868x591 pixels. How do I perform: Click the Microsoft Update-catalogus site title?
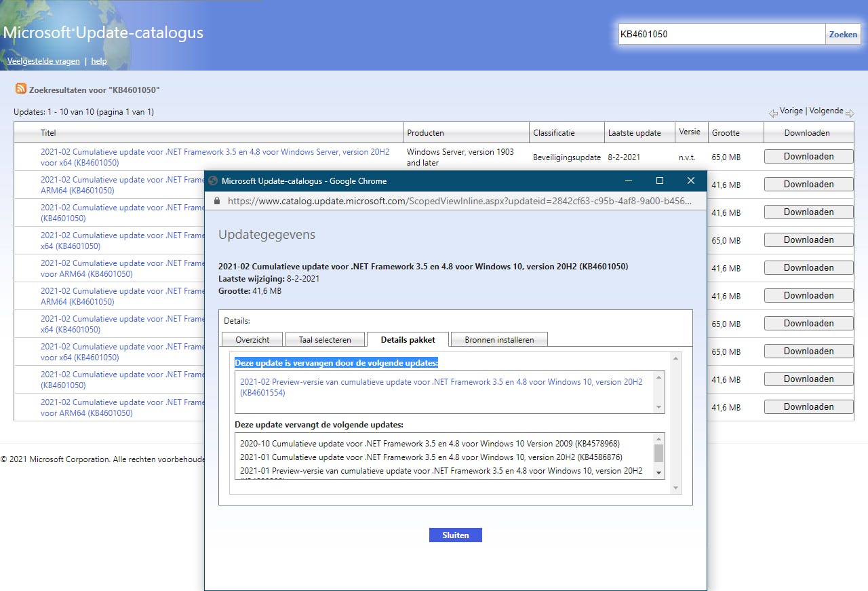(x=103, y=33)
